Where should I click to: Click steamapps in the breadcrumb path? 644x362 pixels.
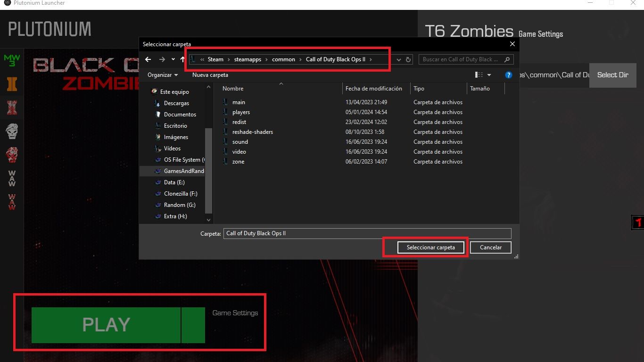[248, 59]
